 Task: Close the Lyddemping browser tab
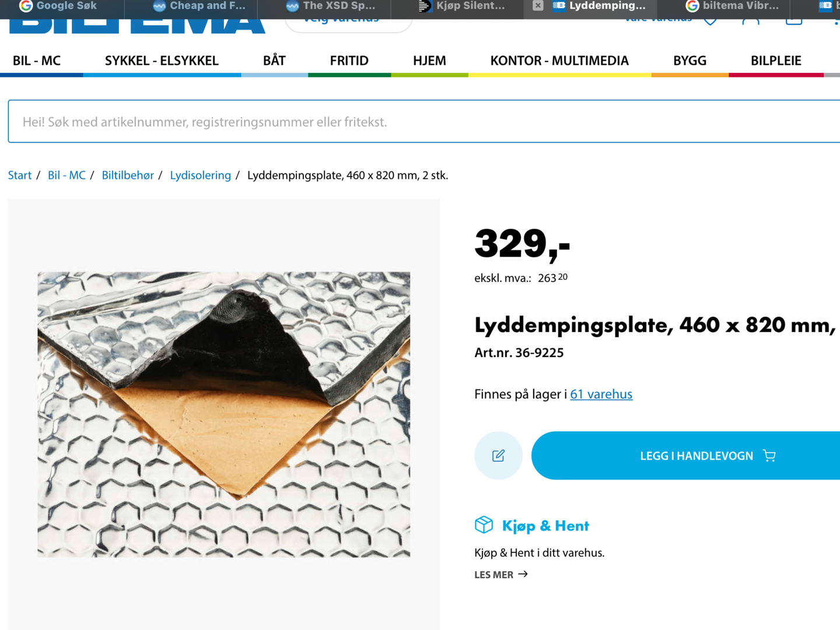click(x=538, y=6)
